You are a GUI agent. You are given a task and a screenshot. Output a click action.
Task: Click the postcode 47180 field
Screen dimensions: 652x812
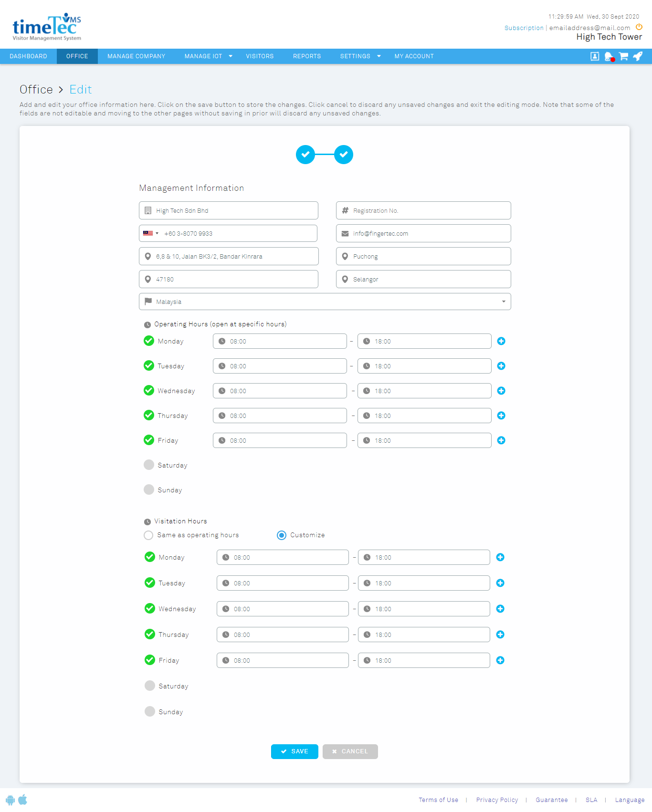click(x=229, y=279)
